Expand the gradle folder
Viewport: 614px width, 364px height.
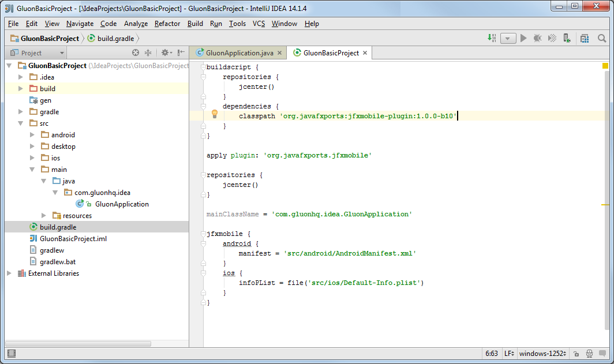pos(21,111)
